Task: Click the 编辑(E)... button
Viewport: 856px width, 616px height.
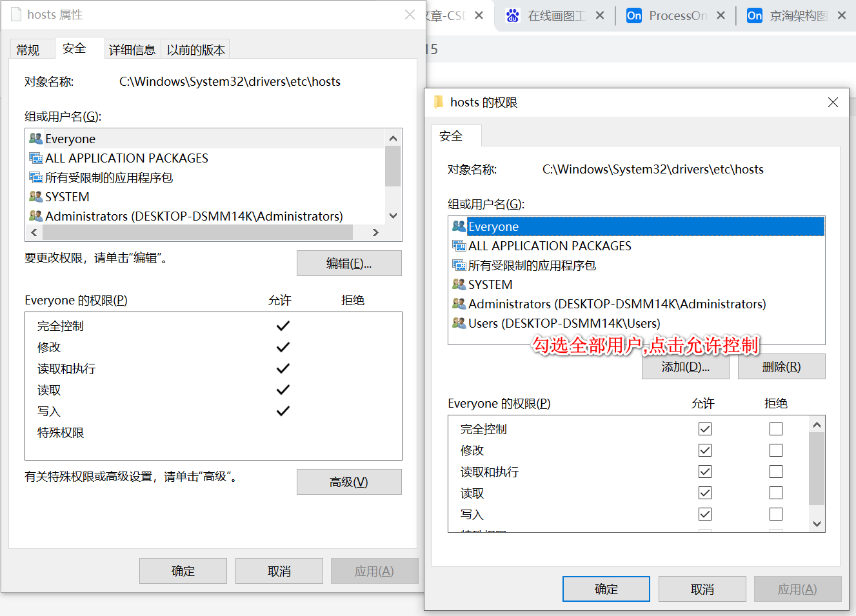Action: [349, 263]
